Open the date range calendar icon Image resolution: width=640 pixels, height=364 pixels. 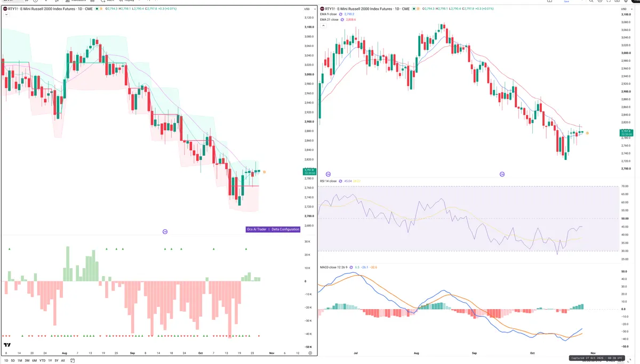click(x=73, y=361)
